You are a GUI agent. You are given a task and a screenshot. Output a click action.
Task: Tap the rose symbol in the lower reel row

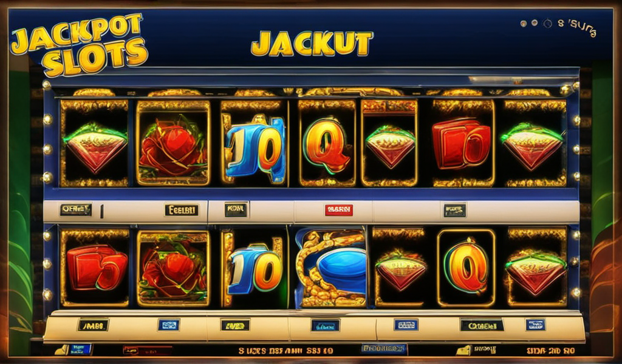(174, 269)
